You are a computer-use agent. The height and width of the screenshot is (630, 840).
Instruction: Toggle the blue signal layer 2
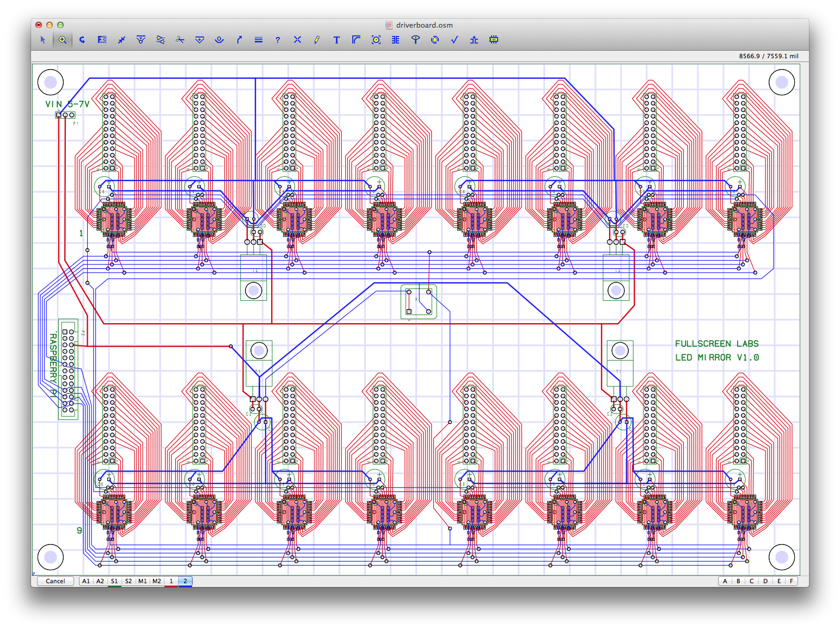pos(185,581)
